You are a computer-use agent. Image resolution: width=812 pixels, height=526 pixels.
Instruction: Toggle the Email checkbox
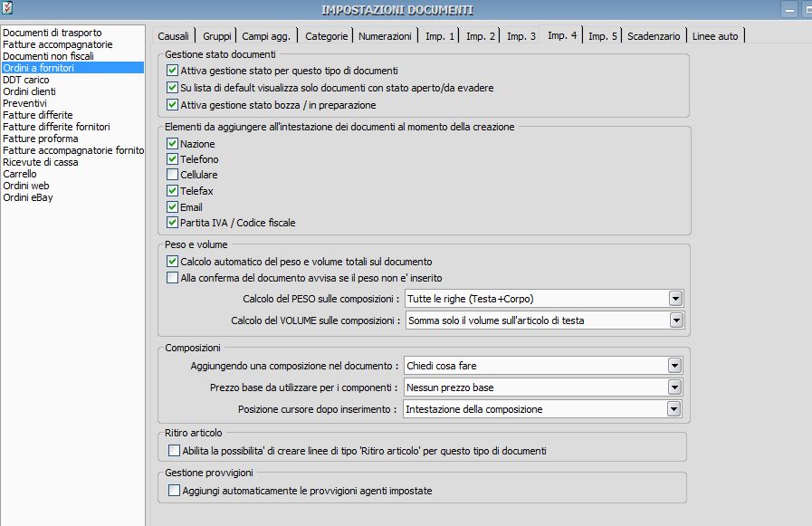172,206
